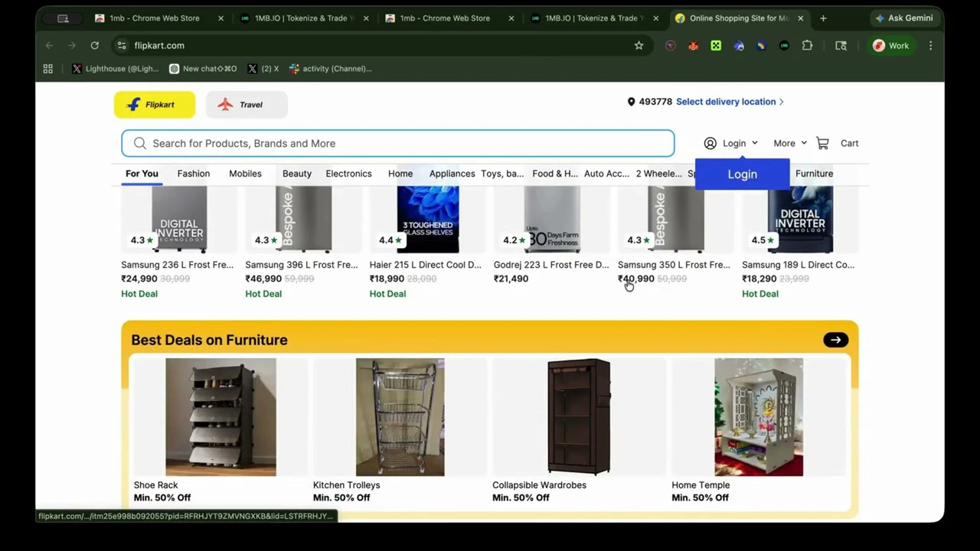Click the tab search icon in the toolbar
The image size is (980, 551).
(841, 46)
